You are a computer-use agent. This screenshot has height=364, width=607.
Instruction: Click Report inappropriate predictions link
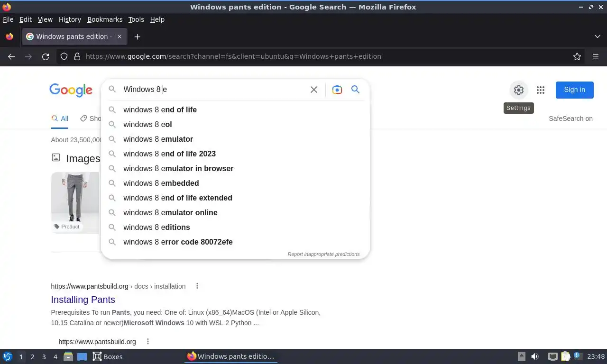[323, 254]
